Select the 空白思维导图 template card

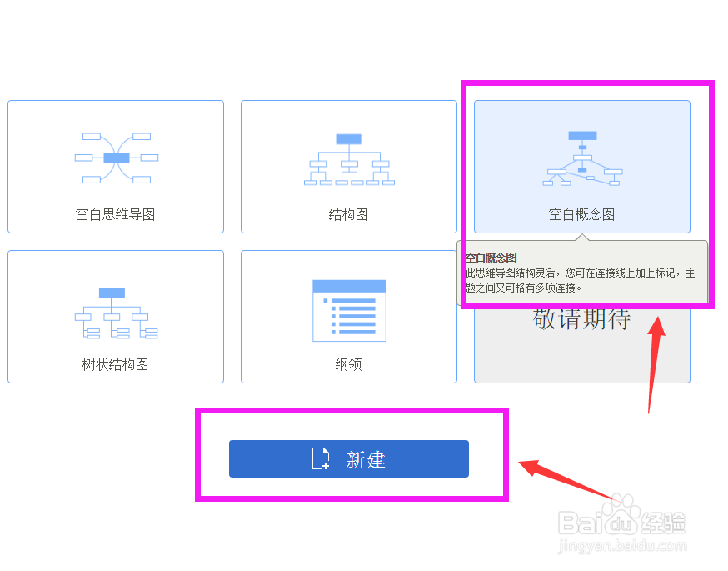[x=115, y=166]
